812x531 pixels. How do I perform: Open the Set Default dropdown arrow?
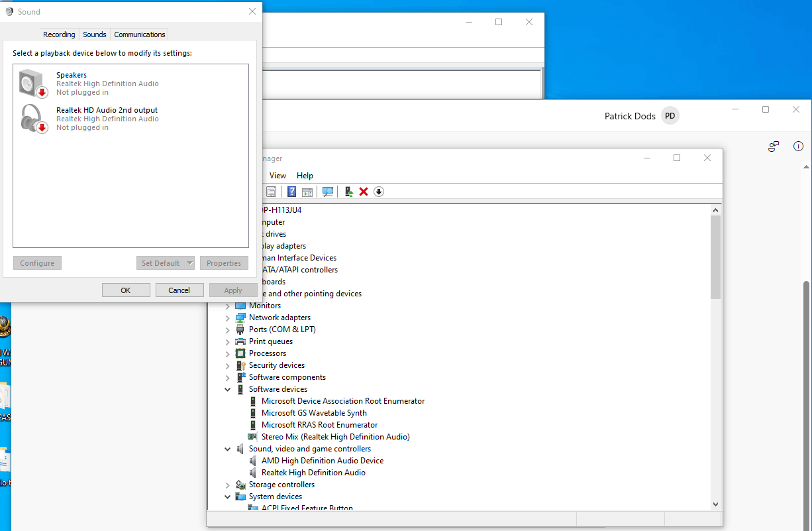(190, 263)
